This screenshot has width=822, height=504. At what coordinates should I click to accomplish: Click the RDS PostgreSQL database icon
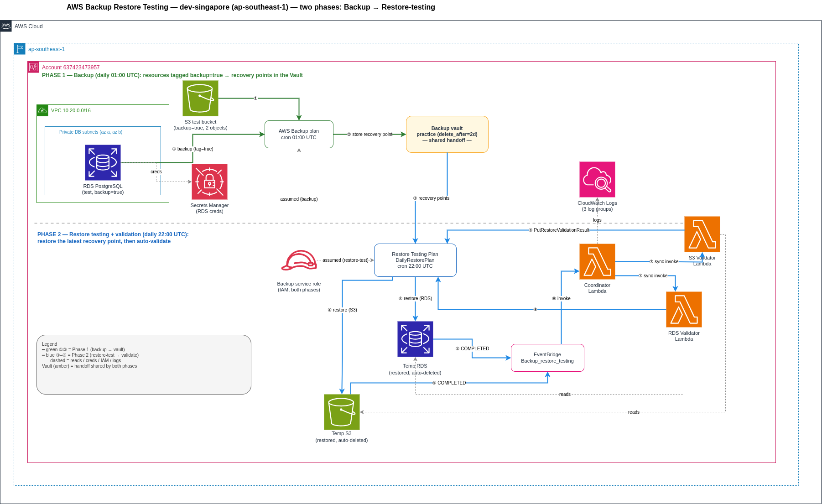pos(103,162)
